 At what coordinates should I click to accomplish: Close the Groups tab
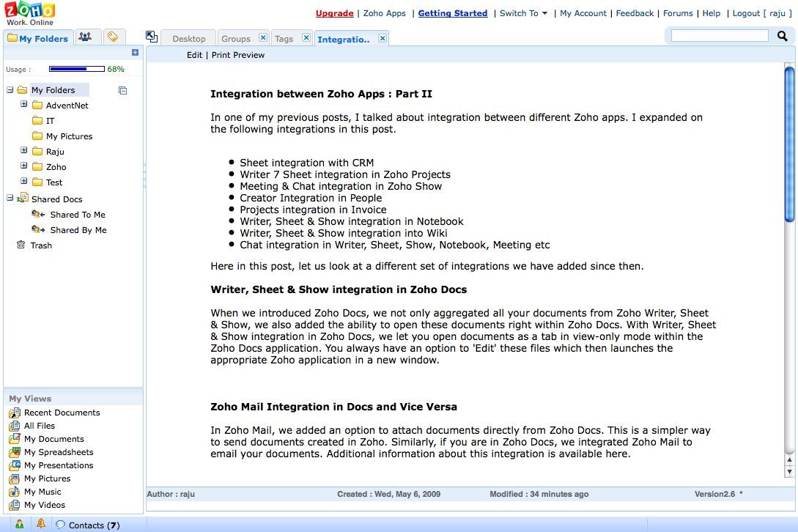tap(263, 38)
